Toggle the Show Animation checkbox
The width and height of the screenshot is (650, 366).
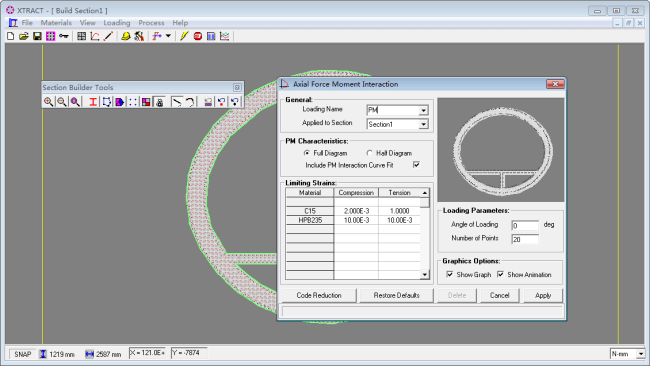(501, 274)
